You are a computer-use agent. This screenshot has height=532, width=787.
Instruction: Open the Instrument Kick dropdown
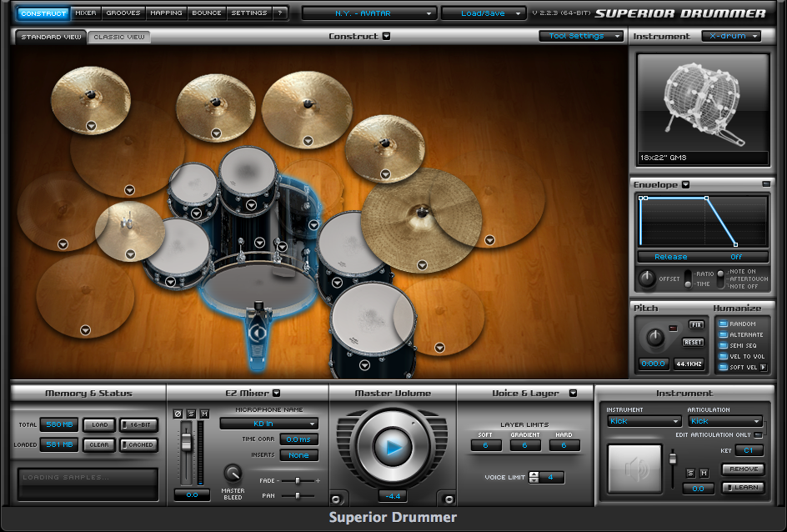click(x=644, y=421)
